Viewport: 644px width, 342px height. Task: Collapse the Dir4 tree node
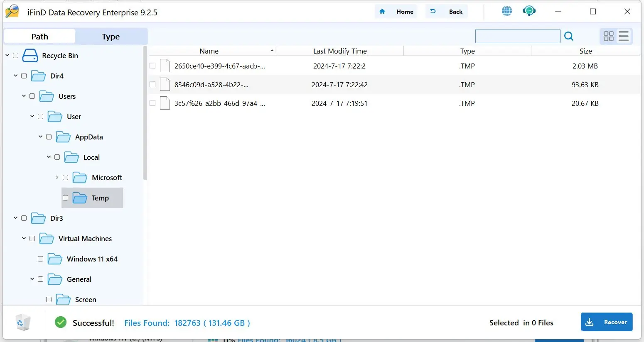coord(16,76)
